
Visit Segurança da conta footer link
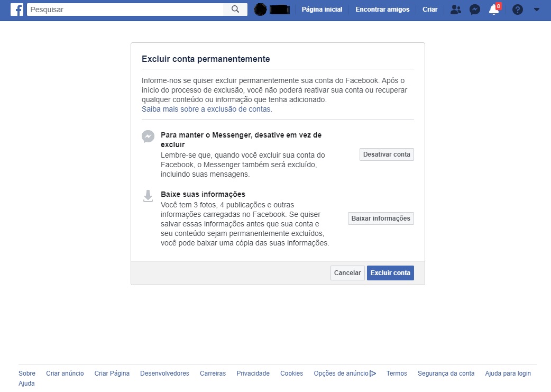point(446,373)
